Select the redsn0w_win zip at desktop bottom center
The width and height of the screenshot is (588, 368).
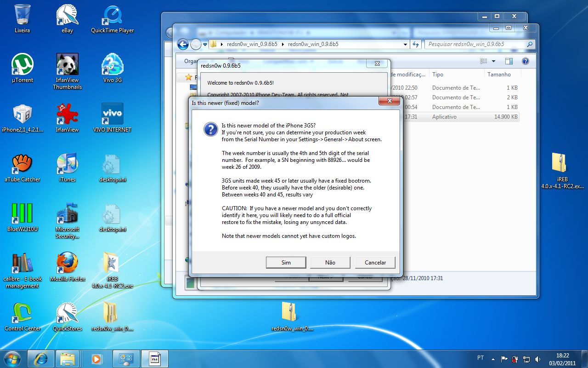(x=292, y=317)
